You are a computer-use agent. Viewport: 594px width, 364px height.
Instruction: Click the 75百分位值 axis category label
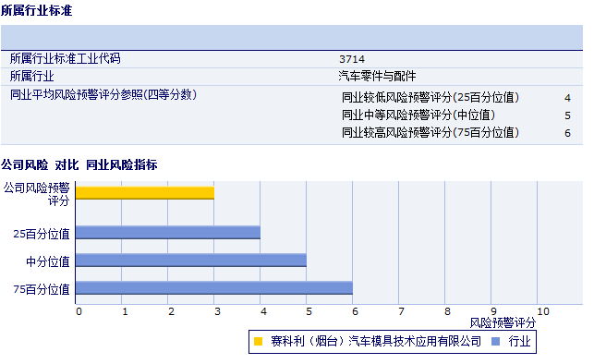(42, 289)
